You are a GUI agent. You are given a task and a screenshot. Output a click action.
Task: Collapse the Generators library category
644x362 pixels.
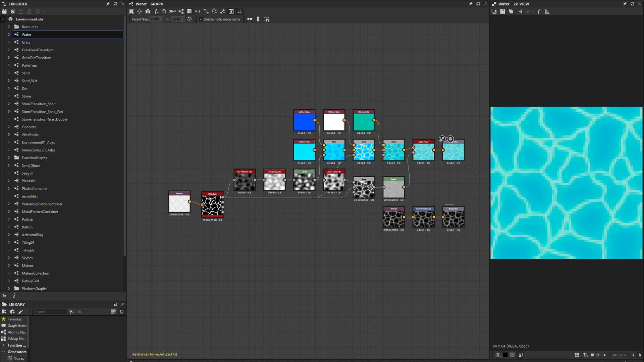click(x=4, y=352)
